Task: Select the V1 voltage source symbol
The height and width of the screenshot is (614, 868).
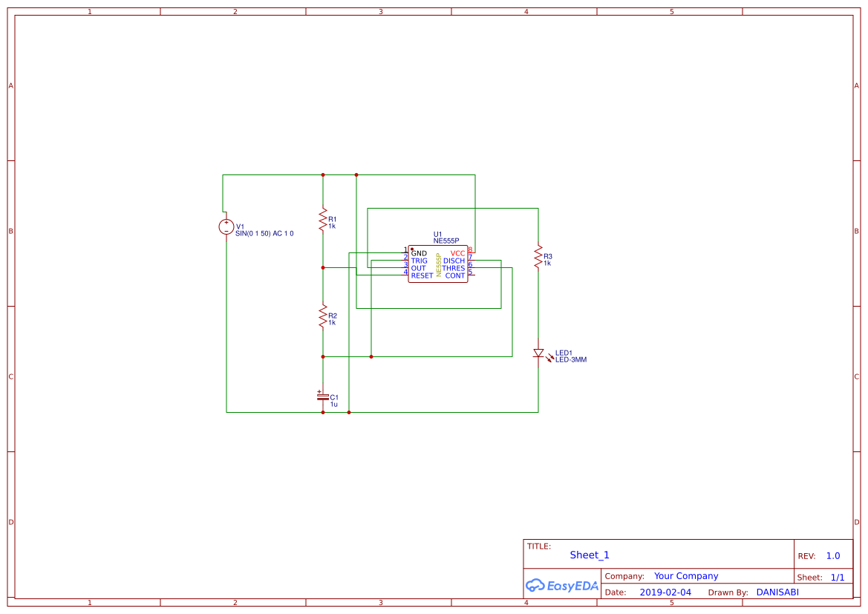Action: (226, 227)
